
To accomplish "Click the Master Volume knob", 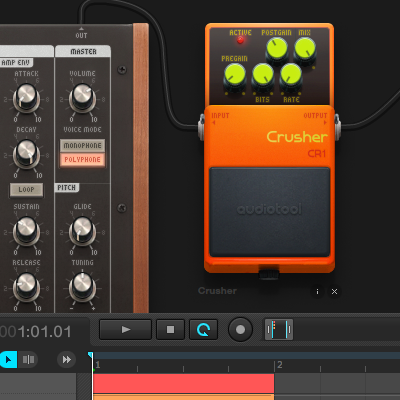I will pos(82,97).
